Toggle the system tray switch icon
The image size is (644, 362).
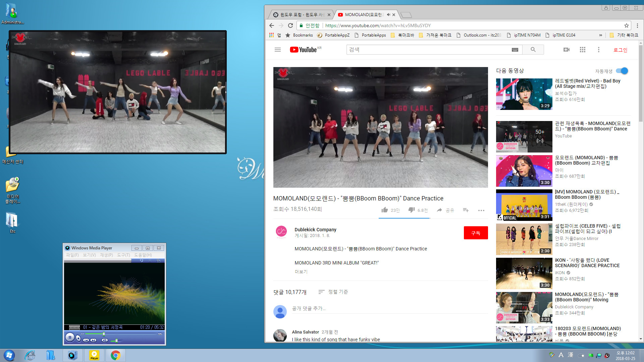(x=581, y=355)
